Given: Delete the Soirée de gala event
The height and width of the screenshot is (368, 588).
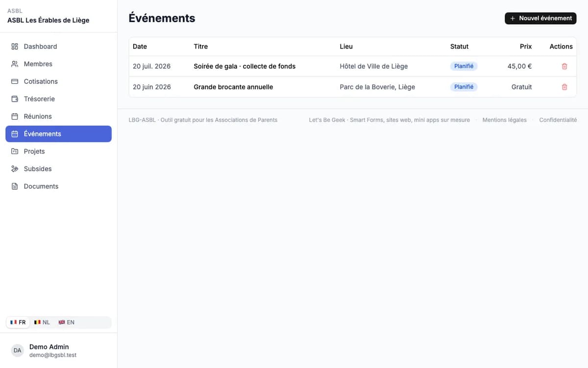Looking at the screenshot, I should click(564, 66).
